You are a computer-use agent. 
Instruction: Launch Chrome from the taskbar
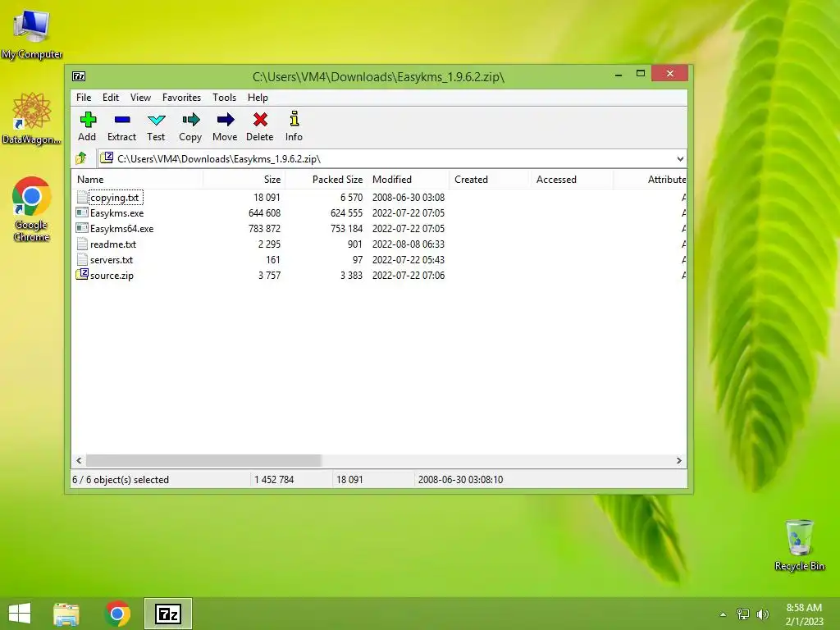click(117, 614)
